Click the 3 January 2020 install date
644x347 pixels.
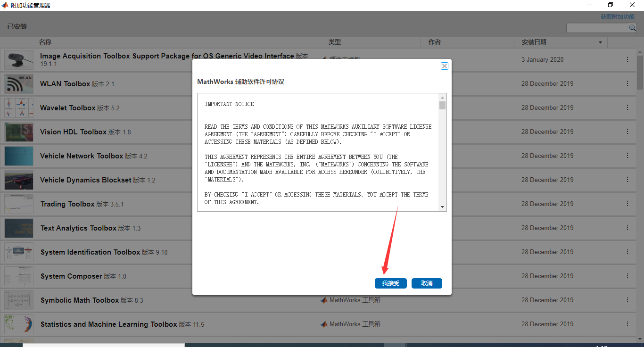[x=542, y=59]
